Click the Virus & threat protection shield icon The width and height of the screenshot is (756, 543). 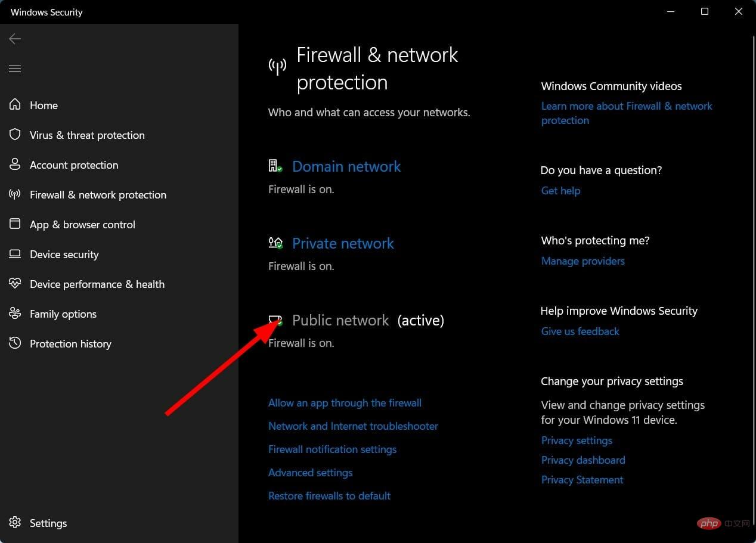(x=15, y=135)
